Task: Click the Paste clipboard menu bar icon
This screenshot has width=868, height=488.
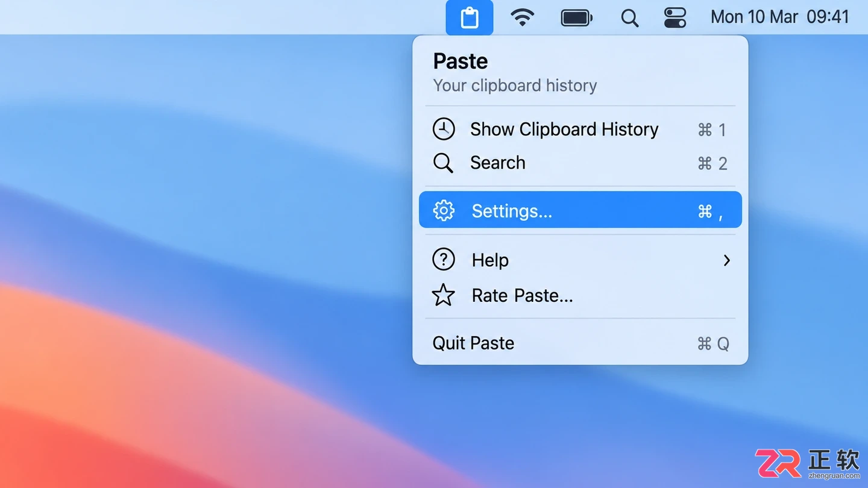Action: pos(470,17)
